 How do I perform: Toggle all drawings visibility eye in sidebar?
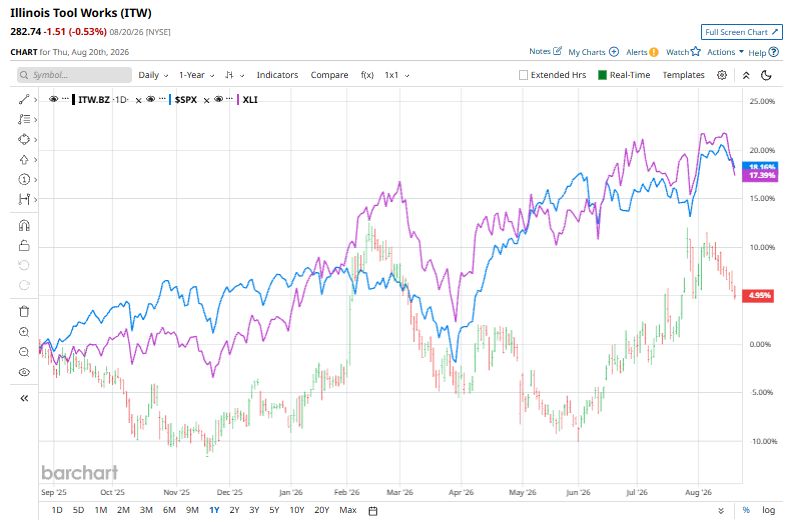(24, 372)
